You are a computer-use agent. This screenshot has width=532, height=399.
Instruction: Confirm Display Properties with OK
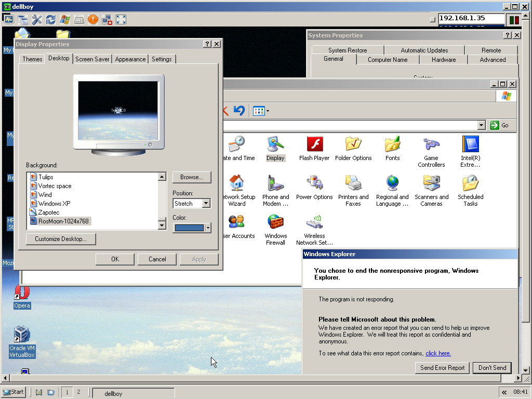pos(115,259)
